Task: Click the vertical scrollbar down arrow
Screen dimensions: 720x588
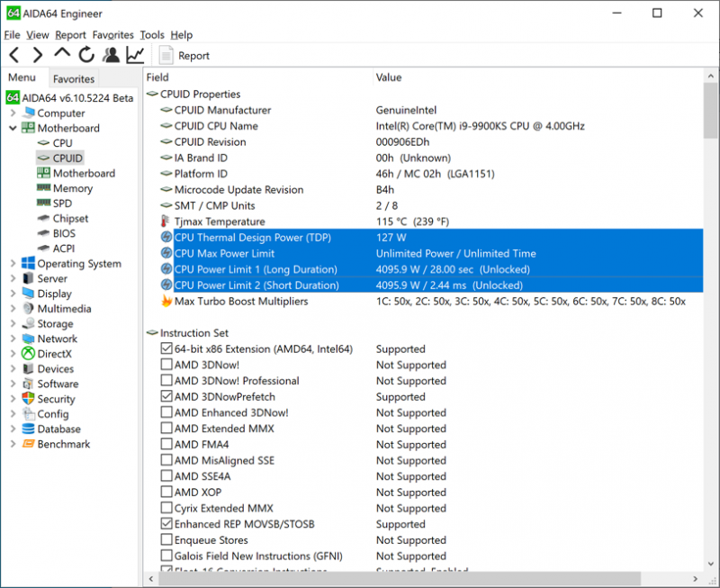Action: click(710, 563)
